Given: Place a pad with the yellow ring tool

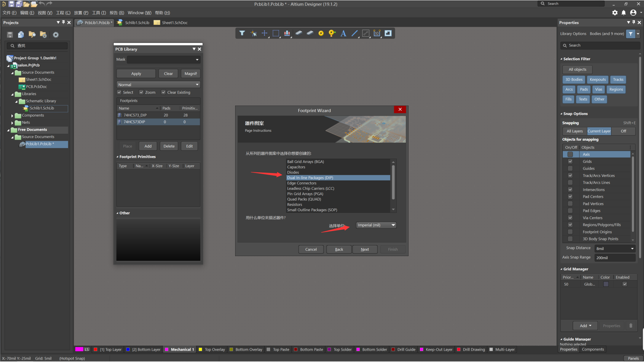Looking at the screenshot, I should pos(321,33).
